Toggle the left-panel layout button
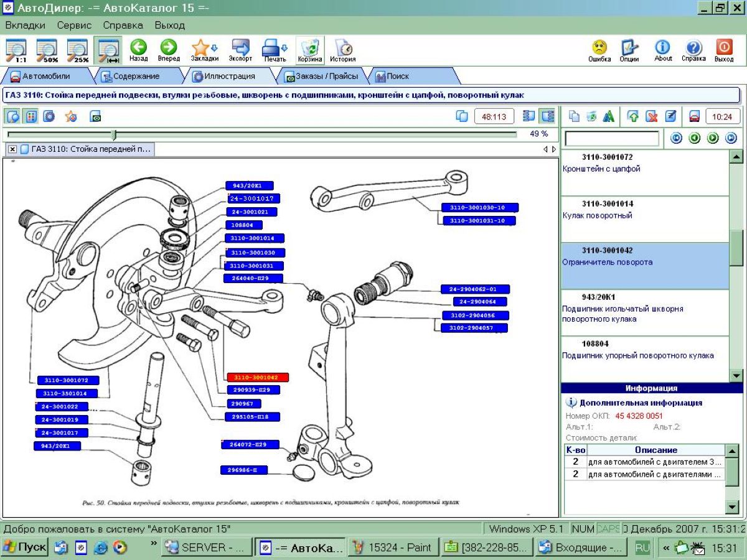 point(529,116)
